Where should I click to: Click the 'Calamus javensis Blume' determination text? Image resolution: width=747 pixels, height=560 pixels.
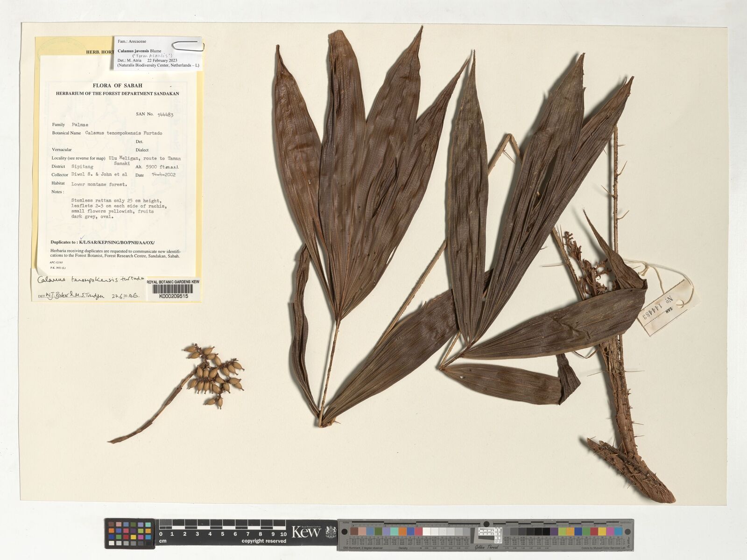(x=139, y=51)
